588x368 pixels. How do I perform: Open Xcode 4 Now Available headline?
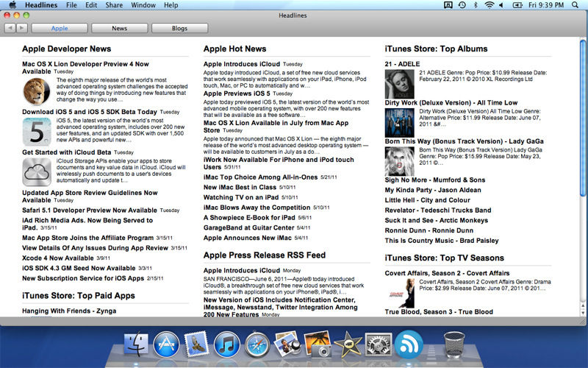tap(58, 258)
